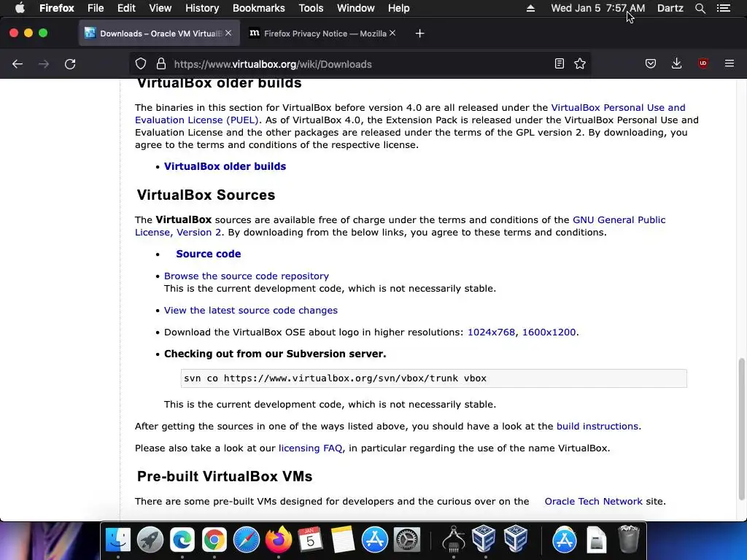747x560 pixels.
Task: Open Safari from the dock
Action: click(x=247, y=540)
